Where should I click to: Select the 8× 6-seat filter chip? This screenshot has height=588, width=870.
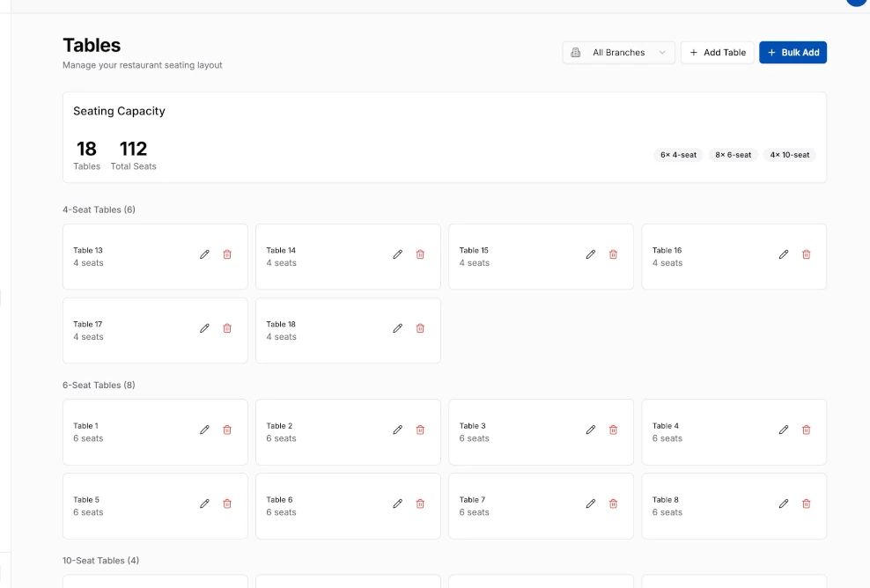point(734,155)
